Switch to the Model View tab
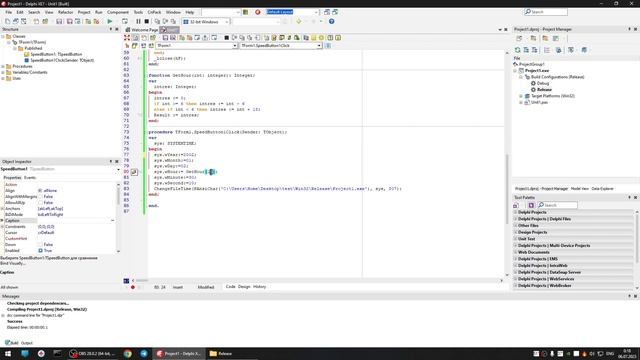The width and height of the screenshot is (640, 360). click(x=579, y=189)
